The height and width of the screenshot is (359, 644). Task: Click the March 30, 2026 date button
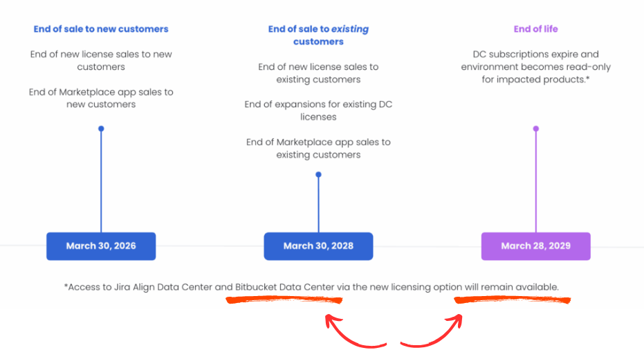[101, 246]
